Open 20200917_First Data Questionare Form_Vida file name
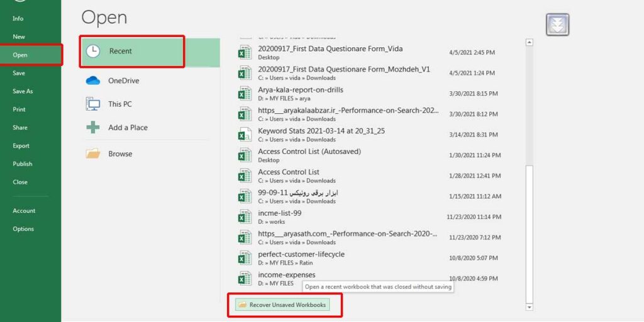Viewport: 644px width, 322px height. pyautogui.click(x=330, y=48)
